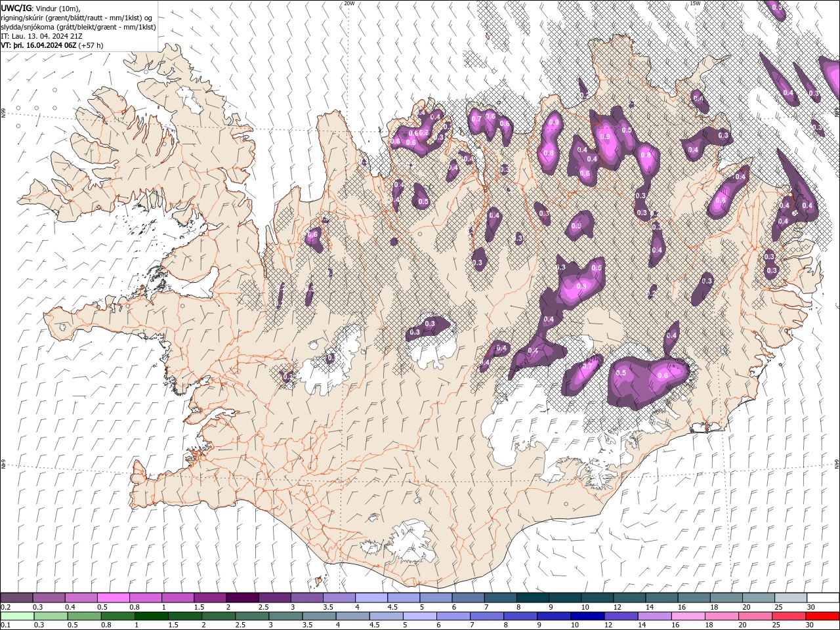The image size is (840, 630).
Task: Click the lower legend swatch labeled 3.5
Action: click(319, 616)
